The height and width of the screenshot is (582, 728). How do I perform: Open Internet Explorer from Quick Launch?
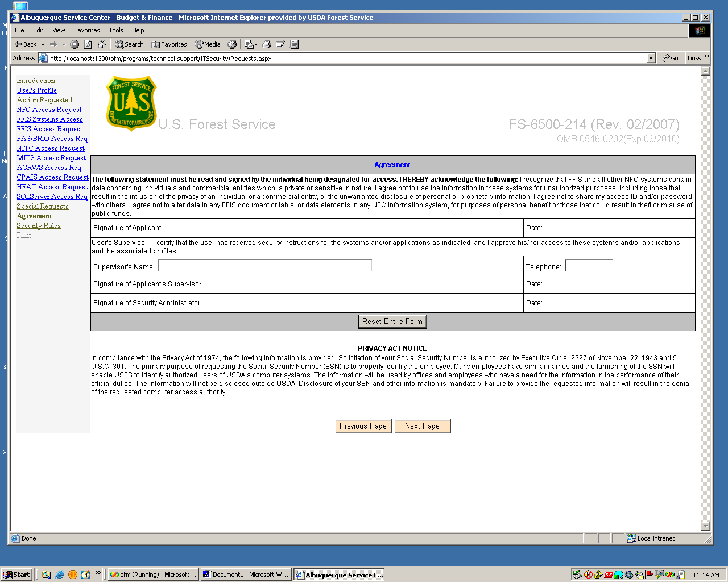click(60, 575)
